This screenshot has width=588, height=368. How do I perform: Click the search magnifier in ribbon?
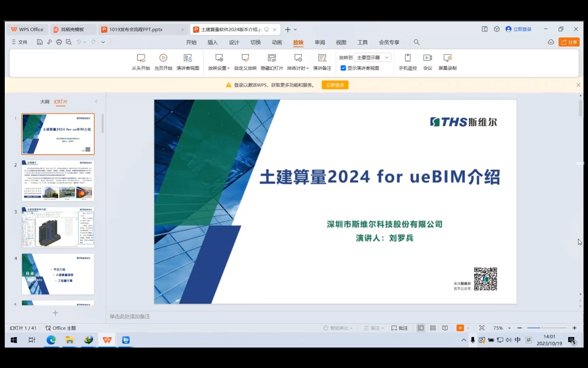tap(416, 42)
